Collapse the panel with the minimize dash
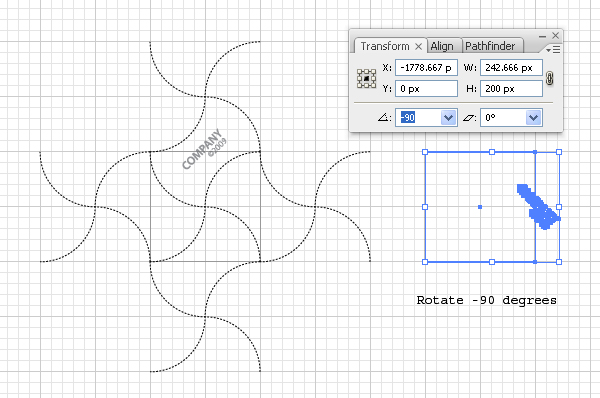Image resolution: width=600 pixels, height=398 pixels. point(542,36)
